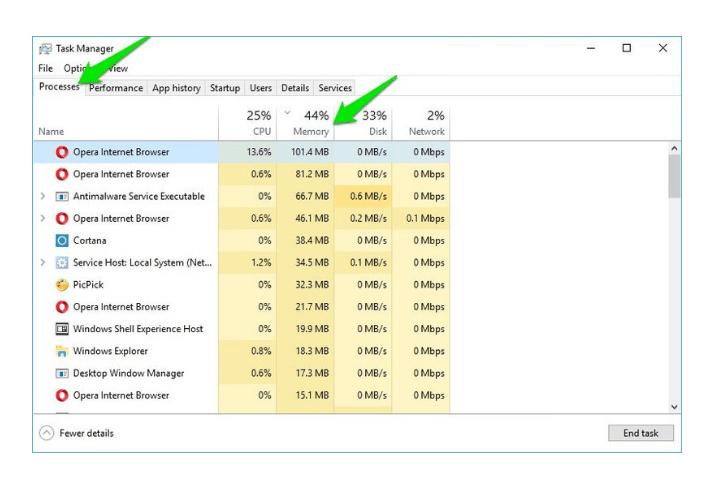The image size is (717, 490).
Task: Click the 17.3 MB memory value
Action: 312,373
